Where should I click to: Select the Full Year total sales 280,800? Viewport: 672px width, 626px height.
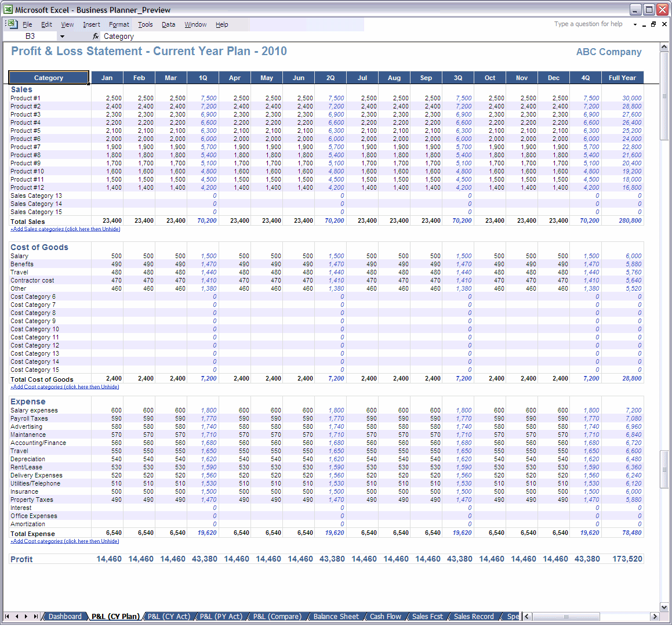(630, 221)
